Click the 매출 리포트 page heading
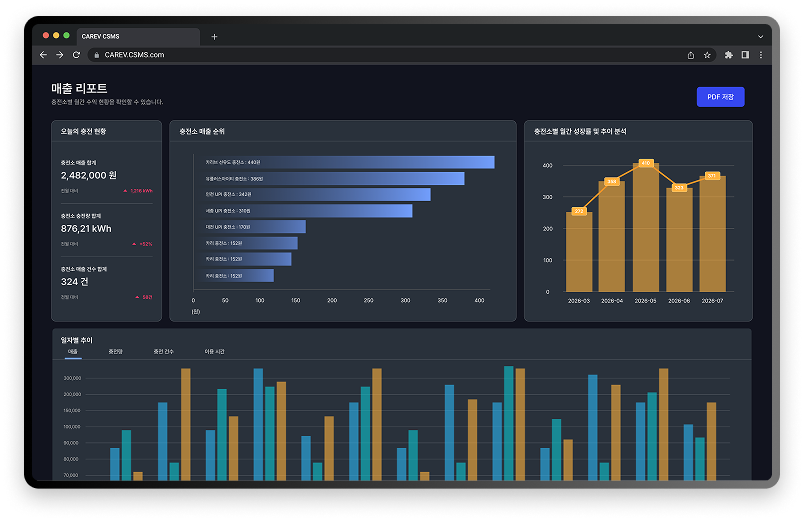Viewport: 804px width, 521px height. pyautogui.click(x=79, y=89)
